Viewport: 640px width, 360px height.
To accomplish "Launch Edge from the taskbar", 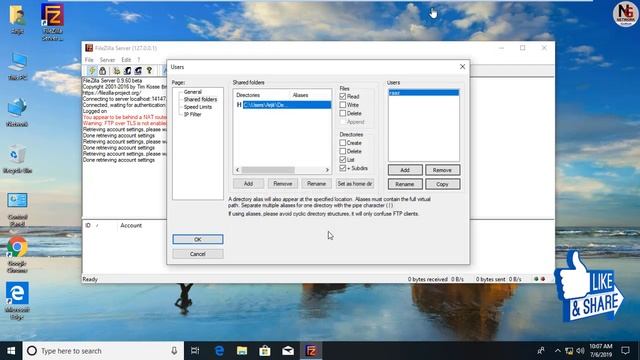I will [219, 351].
